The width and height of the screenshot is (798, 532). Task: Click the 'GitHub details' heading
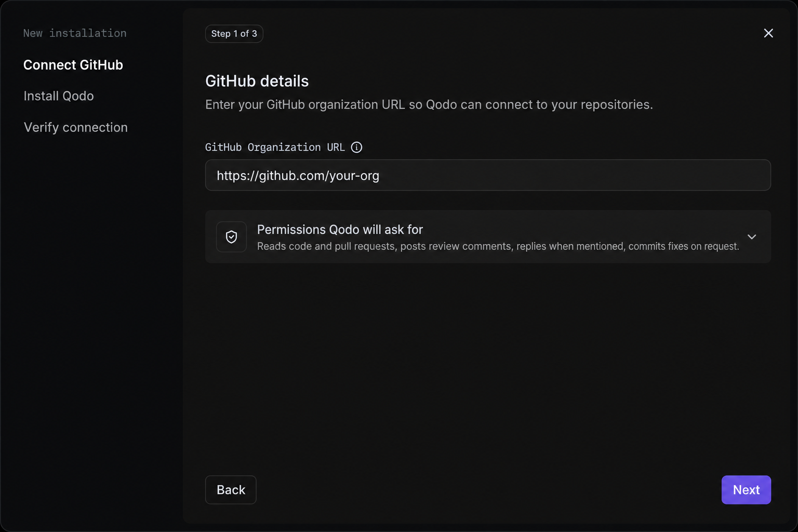(x=257, y=81)
